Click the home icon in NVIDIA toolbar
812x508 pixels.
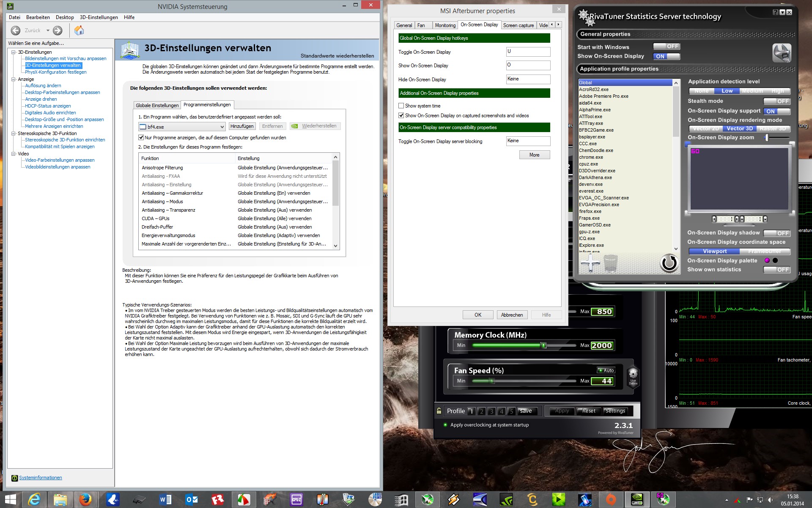79,30
